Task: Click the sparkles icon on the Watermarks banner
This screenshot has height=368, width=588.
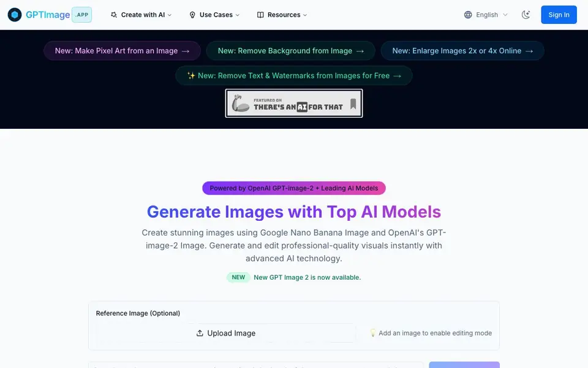Action: [191, 75]
